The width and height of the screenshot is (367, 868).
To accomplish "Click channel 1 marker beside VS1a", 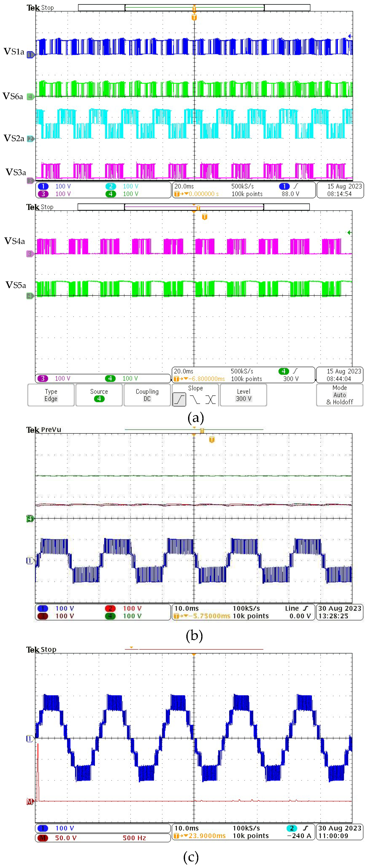I will tap(30, 54).
